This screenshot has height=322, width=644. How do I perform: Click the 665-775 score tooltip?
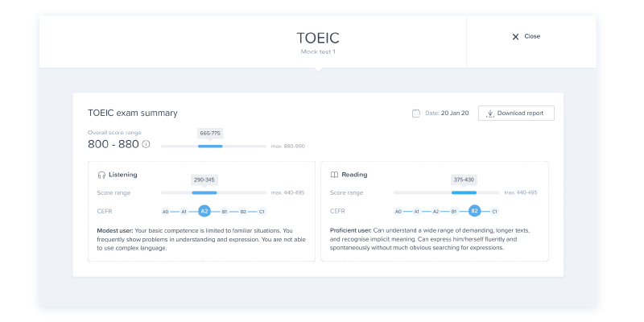(210, 133)
